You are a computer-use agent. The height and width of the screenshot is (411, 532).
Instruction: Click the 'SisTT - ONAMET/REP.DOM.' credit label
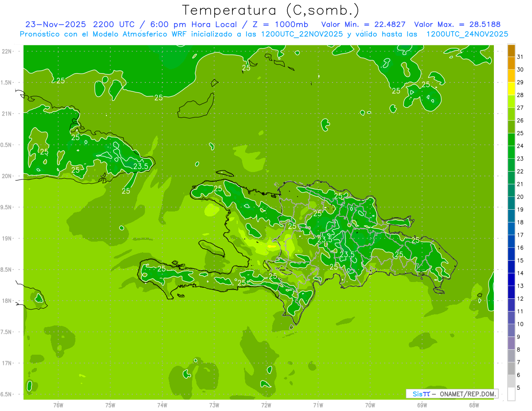pyautogui.click(x=452, y=394)
